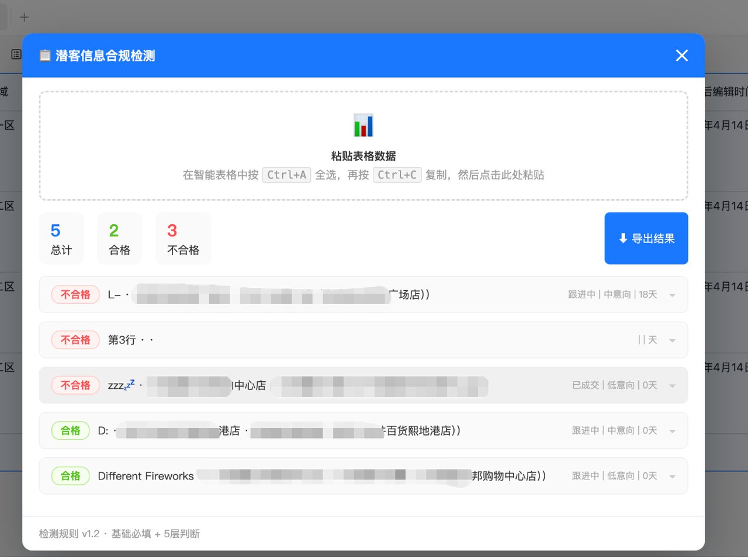Click 不合格 badge on 第3行 row
This screenshot has height=560, width=748.
(x=75, y=340)
